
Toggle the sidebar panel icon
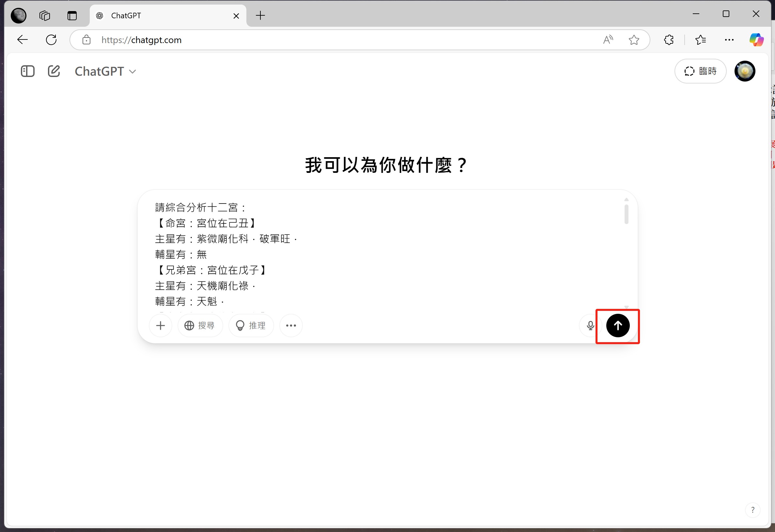28,71
